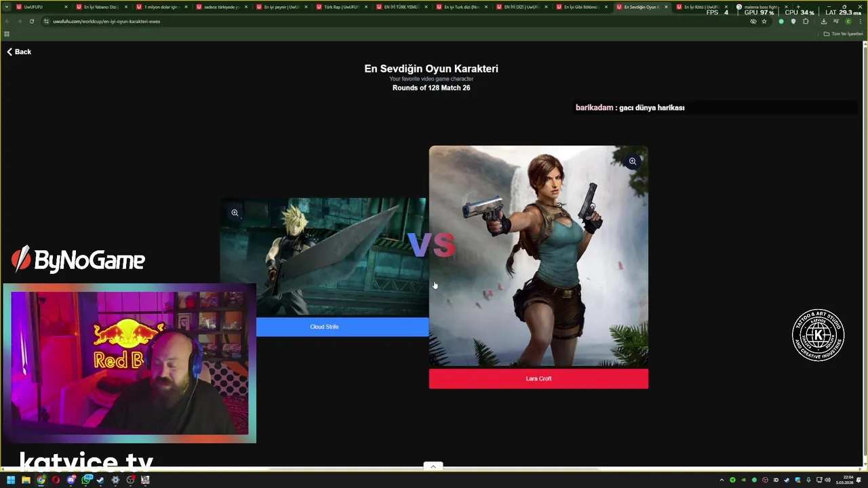Bookmark this page with the star

click(764, 21)
